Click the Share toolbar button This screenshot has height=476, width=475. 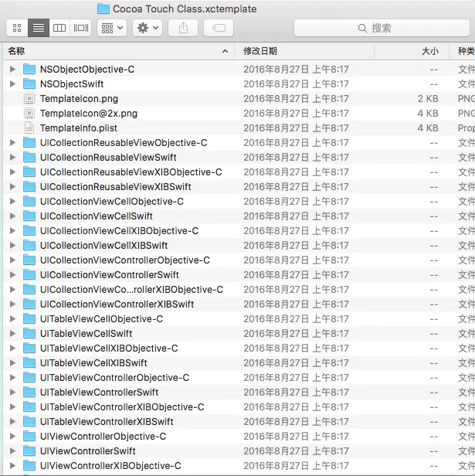coord(183,28)
